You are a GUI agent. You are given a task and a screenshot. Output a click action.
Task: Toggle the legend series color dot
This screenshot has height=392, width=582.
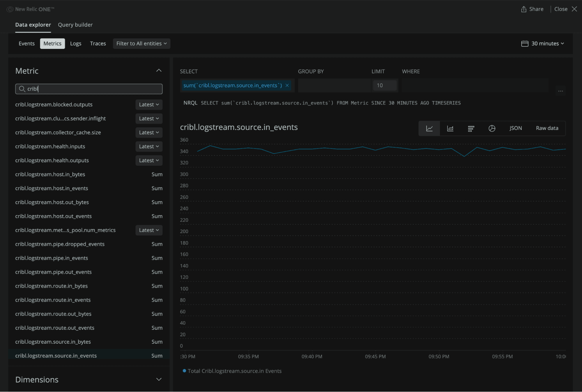coord(184,371)
